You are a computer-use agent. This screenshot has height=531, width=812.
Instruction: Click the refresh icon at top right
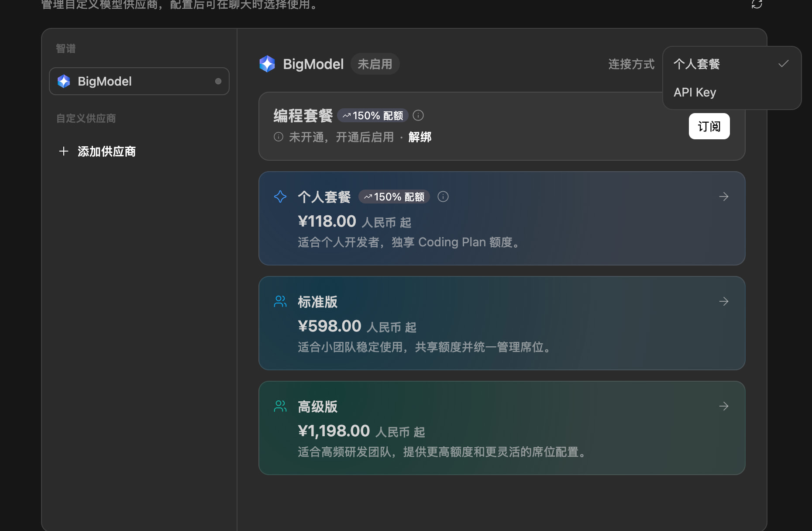[x=757, y=4]
